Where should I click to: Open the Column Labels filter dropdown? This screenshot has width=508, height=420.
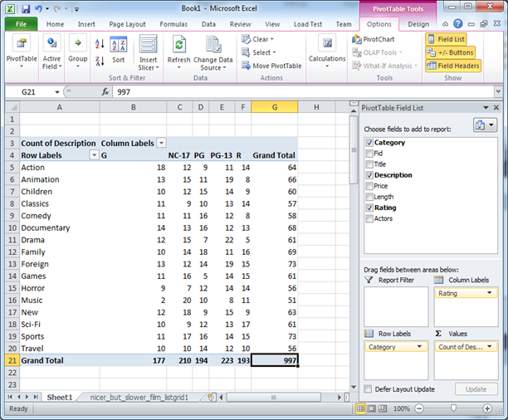pyautogui.click(x=161, y=143)
